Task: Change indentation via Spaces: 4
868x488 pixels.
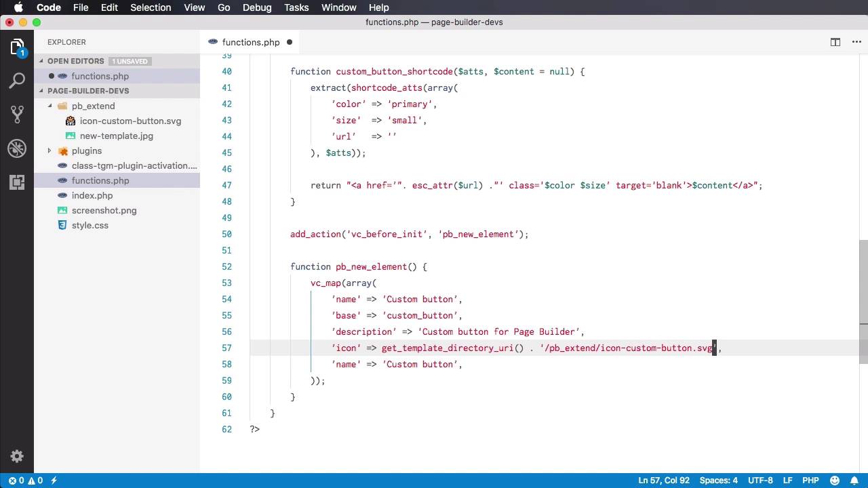Action: point(718,481)
